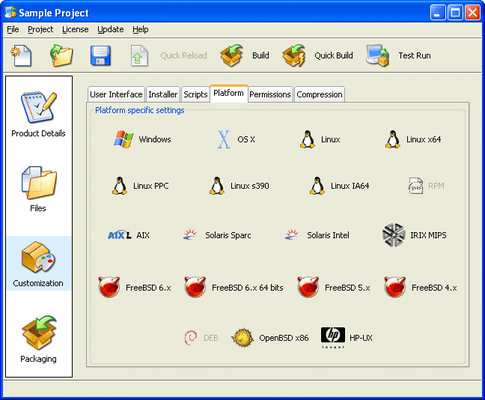Switch to the User Interface tab
The image size is (485, 400).
[116, 94]
